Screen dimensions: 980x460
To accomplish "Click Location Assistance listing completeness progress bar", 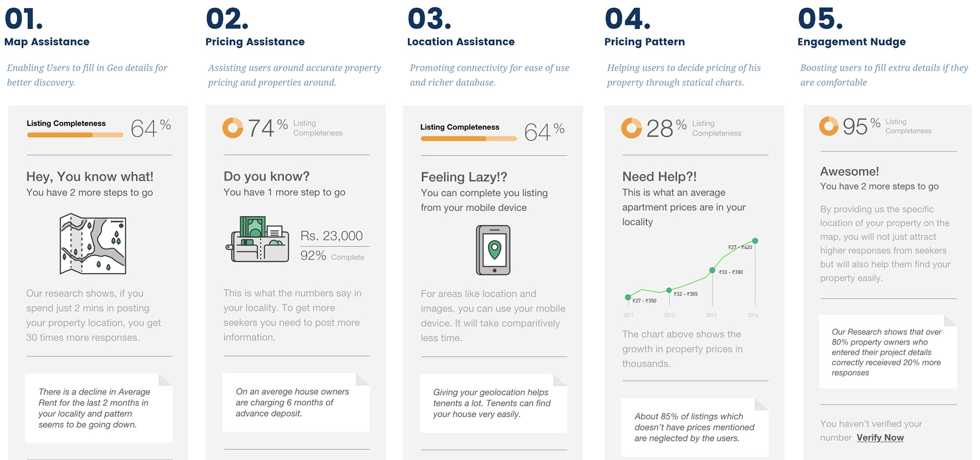I will click(469, 139).
